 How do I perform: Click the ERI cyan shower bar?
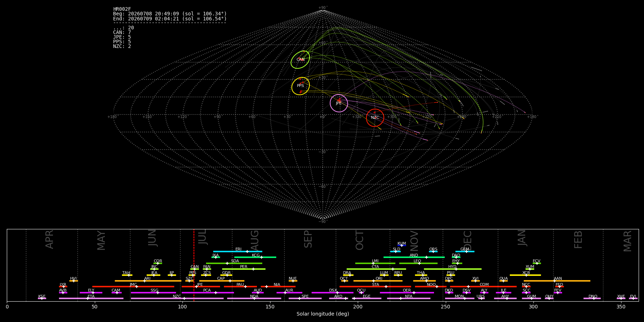pyautogui.click(x=238, y=252)
